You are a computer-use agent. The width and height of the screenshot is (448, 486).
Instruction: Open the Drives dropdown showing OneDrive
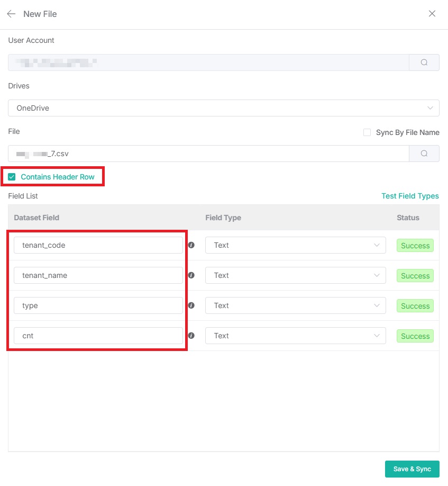click(223, 108)
